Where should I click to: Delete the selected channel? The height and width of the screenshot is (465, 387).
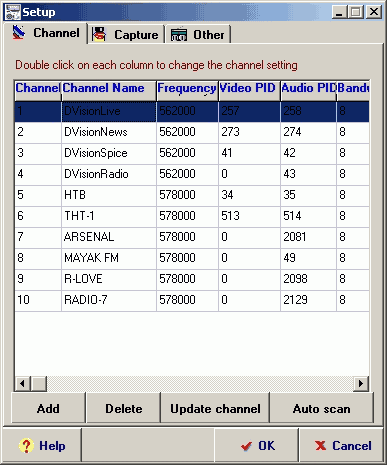(x=124, y=408)
